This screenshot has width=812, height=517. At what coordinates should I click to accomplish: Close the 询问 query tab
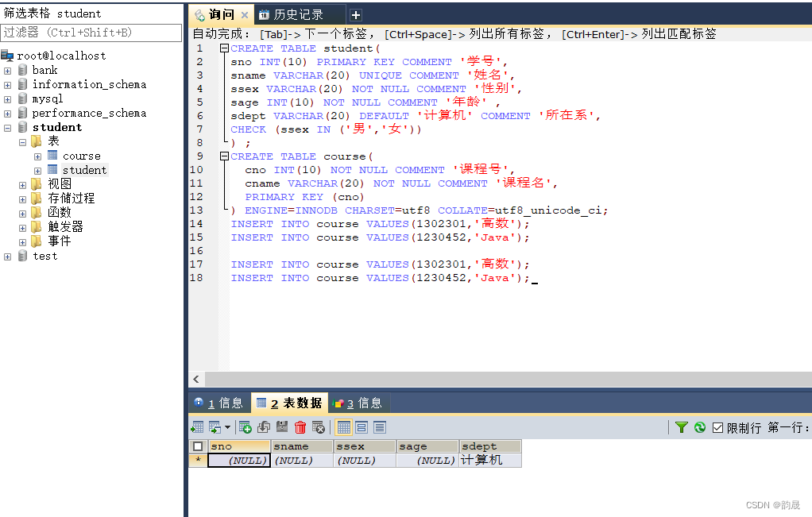[x=245, y=15]
